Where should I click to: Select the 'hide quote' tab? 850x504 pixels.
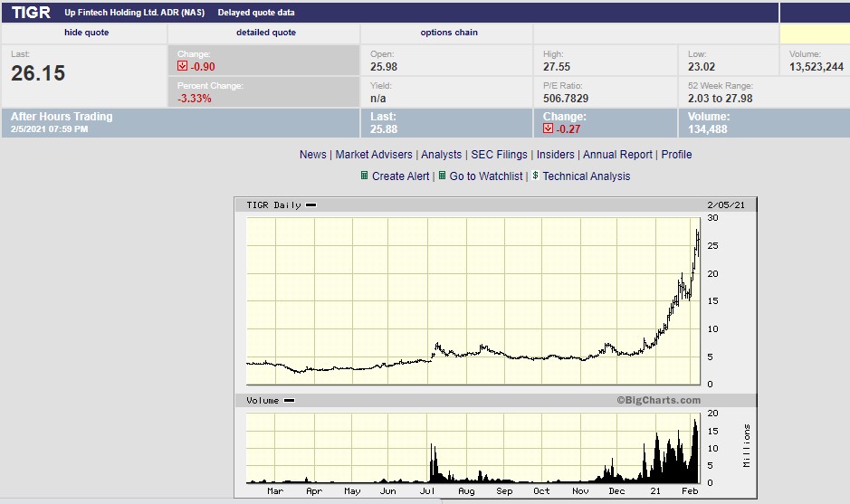coord(86,33)
